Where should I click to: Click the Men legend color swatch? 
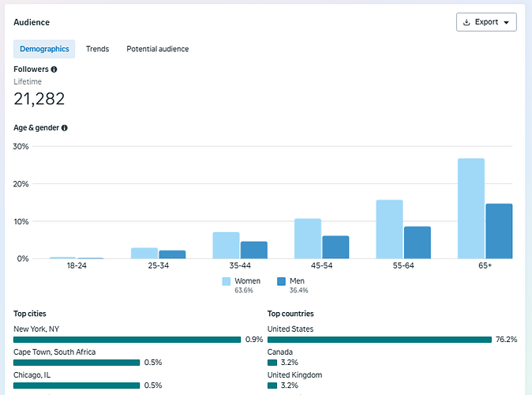click(x=281, y=281)
